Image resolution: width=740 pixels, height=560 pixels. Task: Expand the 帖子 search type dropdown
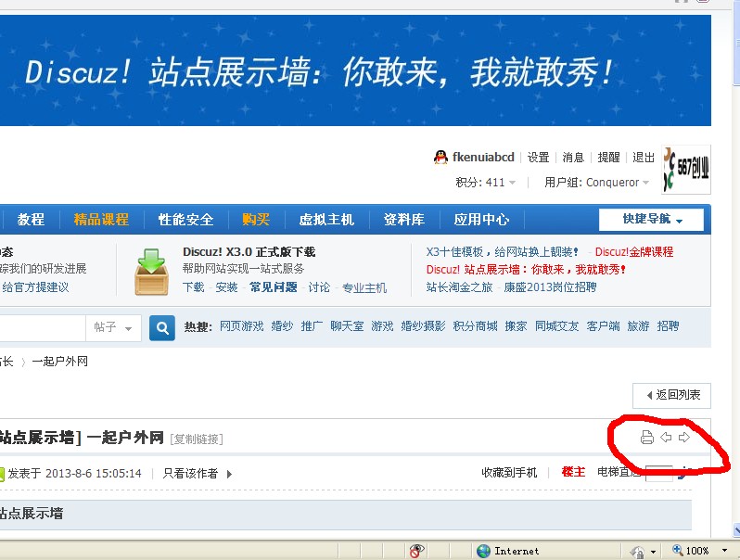[113, 328]
